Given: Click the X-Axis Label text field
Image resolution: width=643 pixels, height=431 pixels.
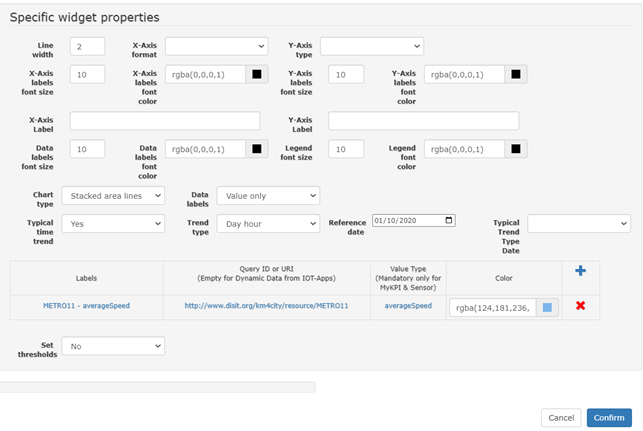Looking at the screenshot, I should (x=165, y=121).
